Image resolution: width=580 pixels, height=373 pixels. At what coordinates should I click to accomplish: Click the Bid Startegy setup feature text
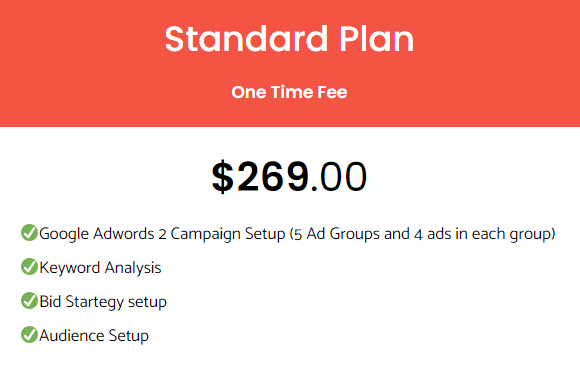tap(103, 302)
